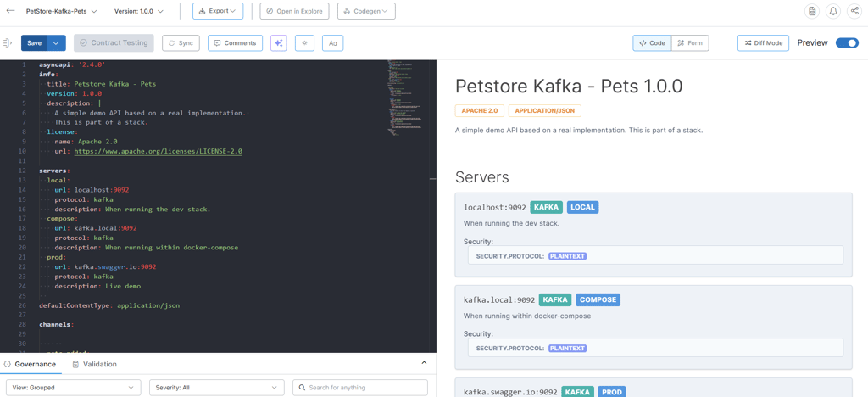Click the font size Aa icon

tap(332, 43)
